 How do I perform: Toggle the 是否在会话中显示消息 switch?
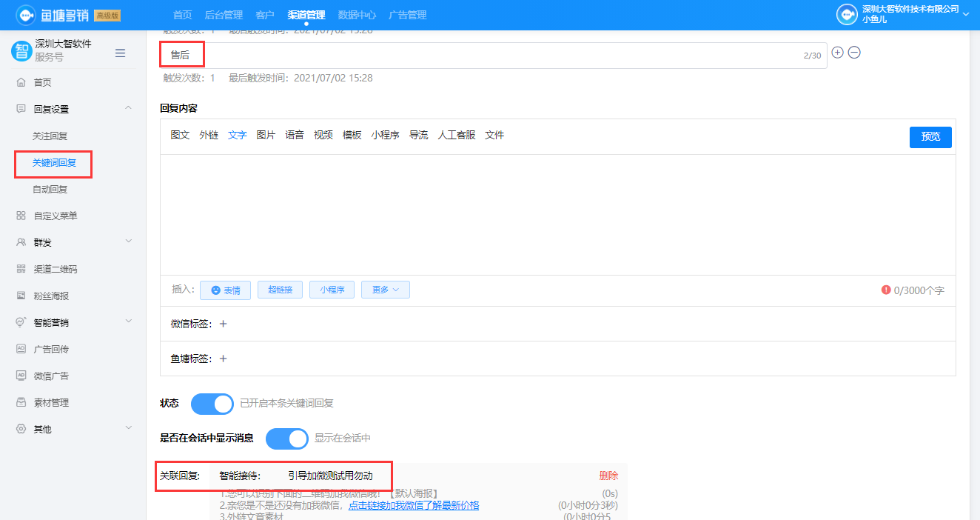(x=287, y=439)
